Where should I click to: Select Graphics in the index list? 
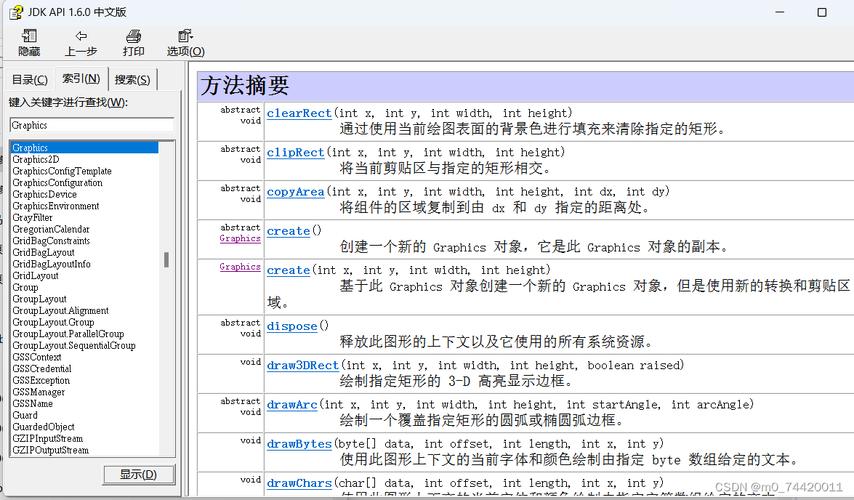[x=84, y=148]
